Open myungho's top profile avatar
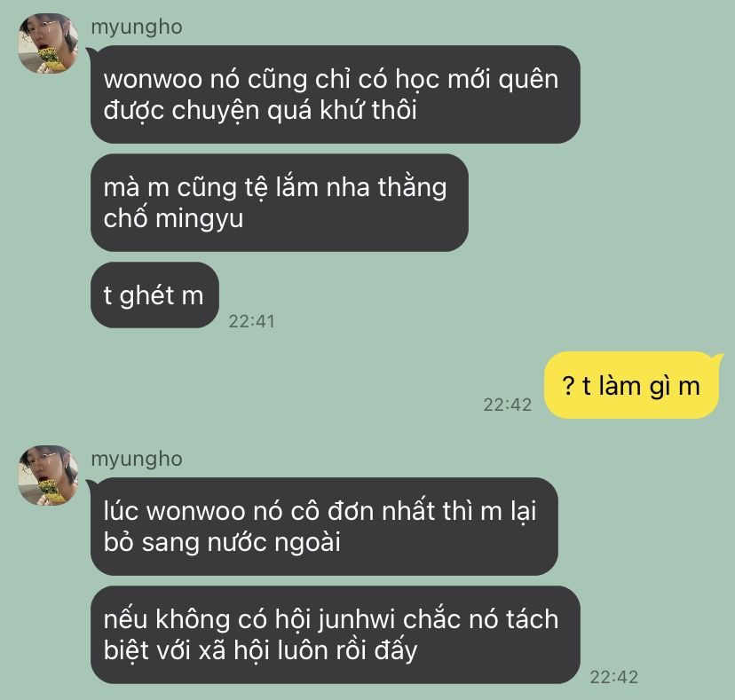This screenshot has width=735, height=700. point(48,43)
